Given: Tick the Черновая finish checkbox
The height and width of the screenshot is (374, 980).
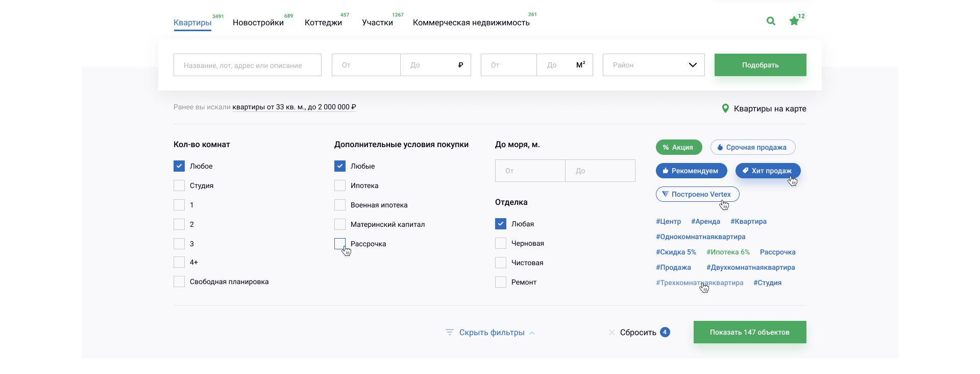Looking at the screenshot, I should [501, 243].
